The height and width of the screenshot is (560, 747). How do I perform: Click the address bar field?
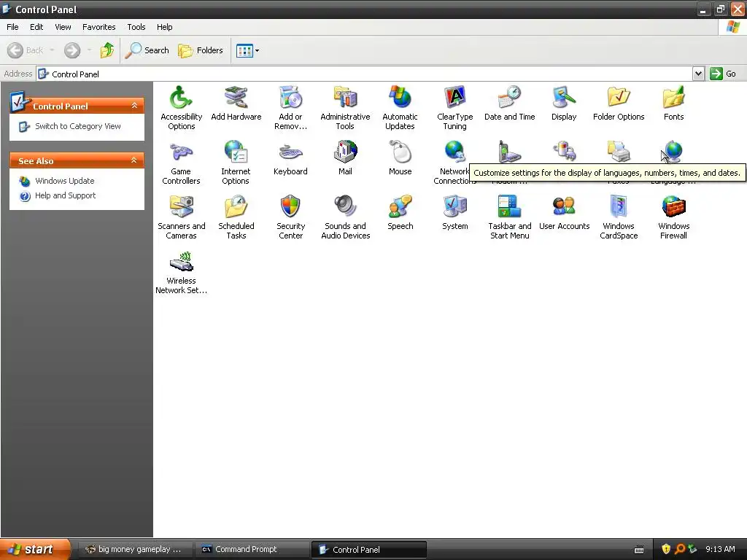pyautogui.click(x=365, y=74)
